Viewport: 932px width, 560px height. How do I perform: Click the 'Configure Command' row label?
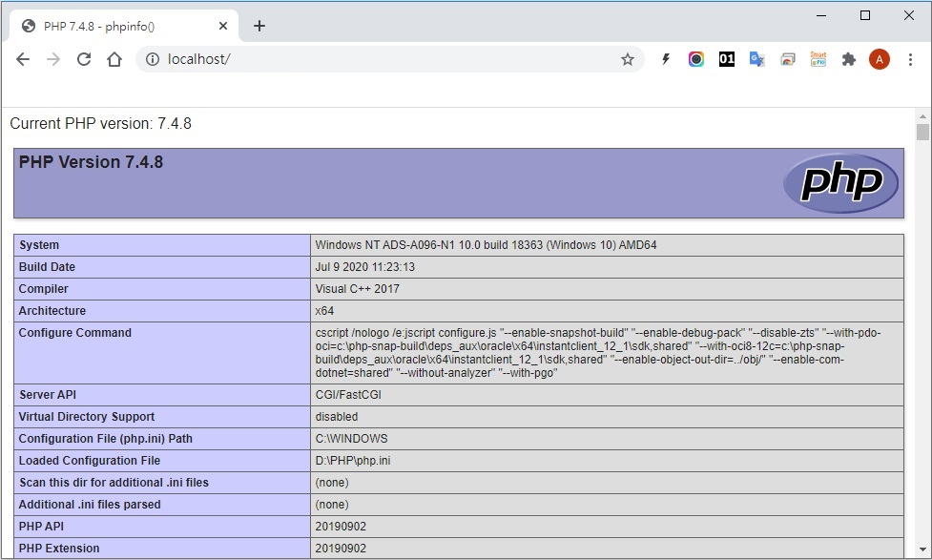click(75, 333)
